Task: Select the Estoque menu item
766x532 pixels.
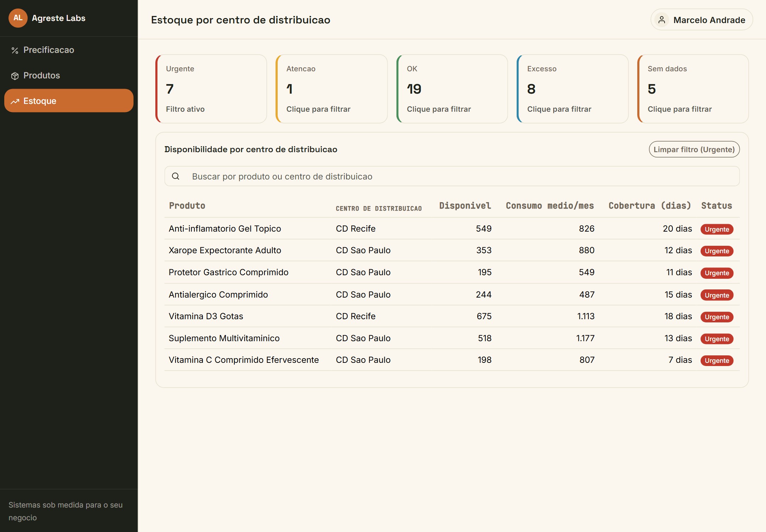Action: (69, 101)
